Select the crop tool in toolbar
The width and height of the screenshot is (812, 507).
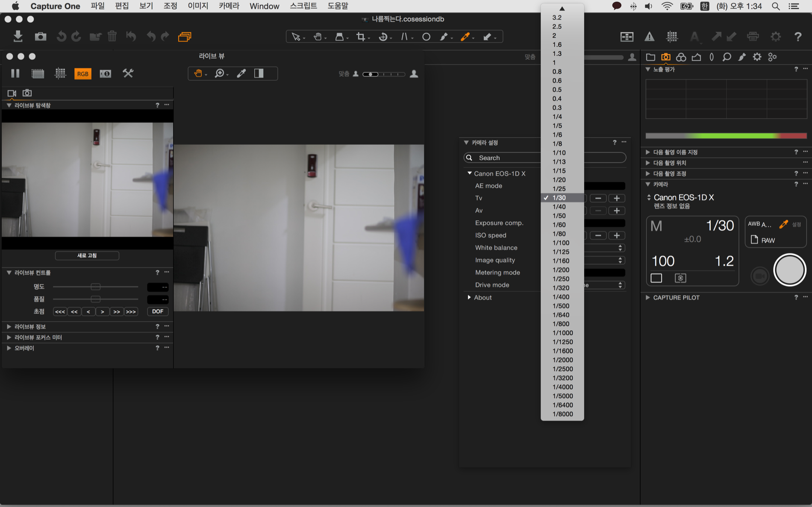tap(361, 37)
